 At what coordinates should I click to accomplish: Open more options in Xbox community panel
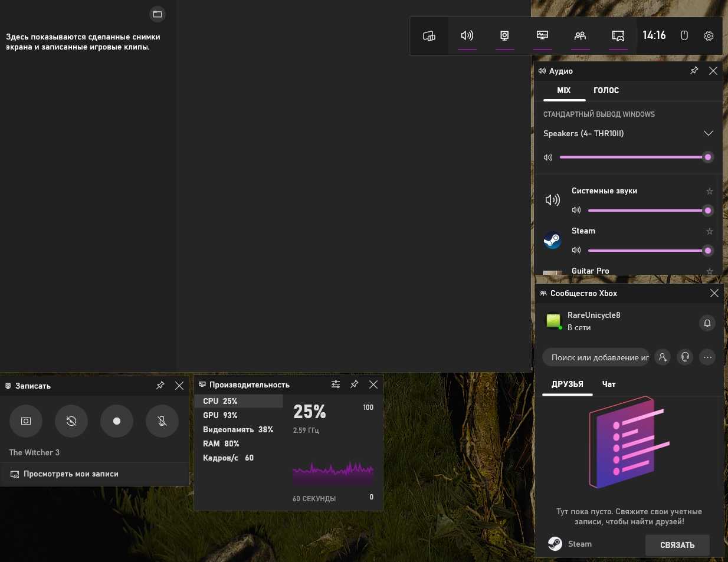[x=707, y=357]
